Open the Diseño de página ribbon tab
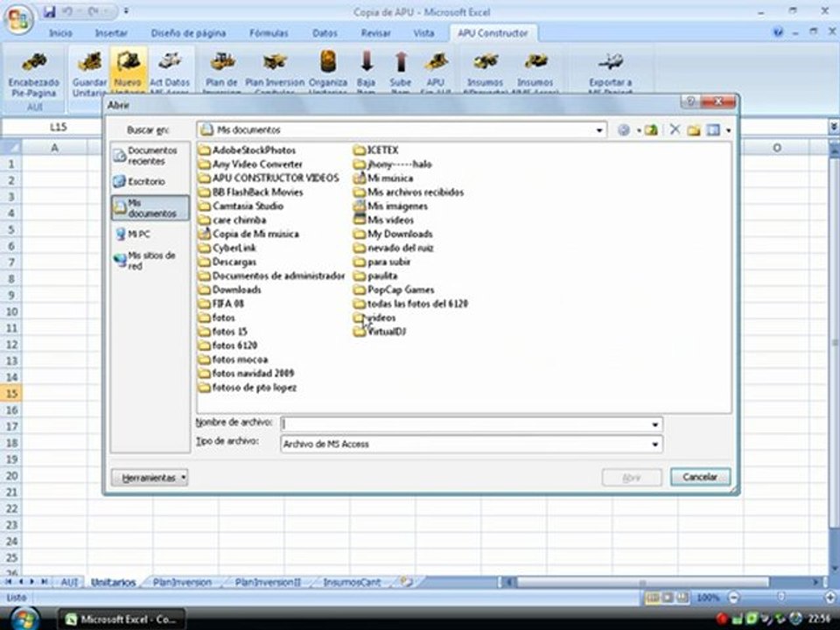The height and width of the screenshot is (630, 840). (188, 33)
